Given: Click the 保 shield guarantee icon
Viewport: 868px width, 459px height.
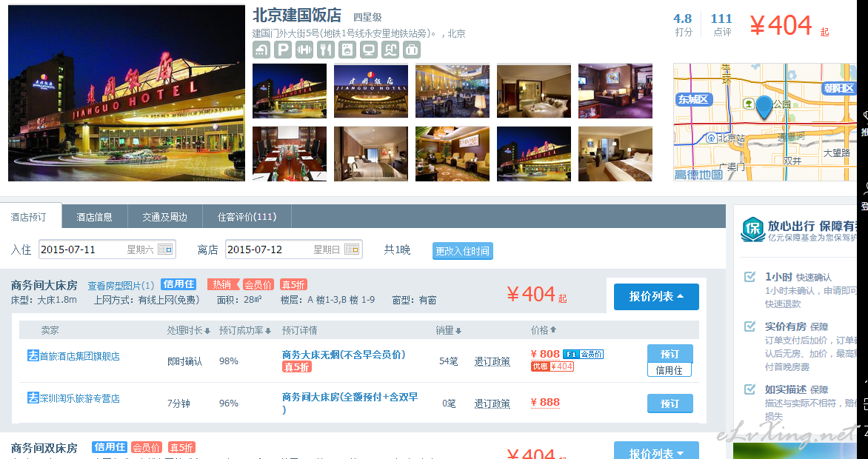Looking at the screenshot, I should click(752, 229).
